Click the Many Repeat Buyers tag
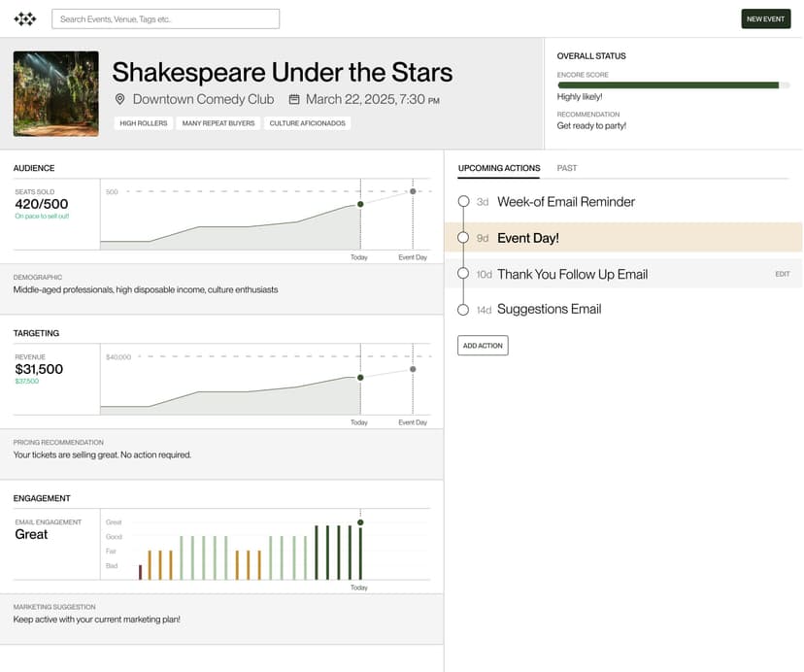The width and height of the screenshot is (804, 672). coord(218,123)
